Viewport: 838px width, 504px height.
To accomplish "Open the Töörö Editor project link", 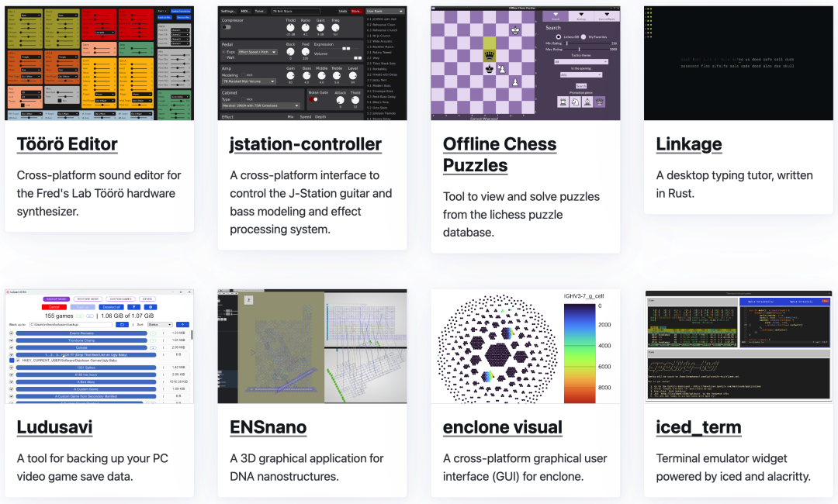I will click(x=67, y=144).
